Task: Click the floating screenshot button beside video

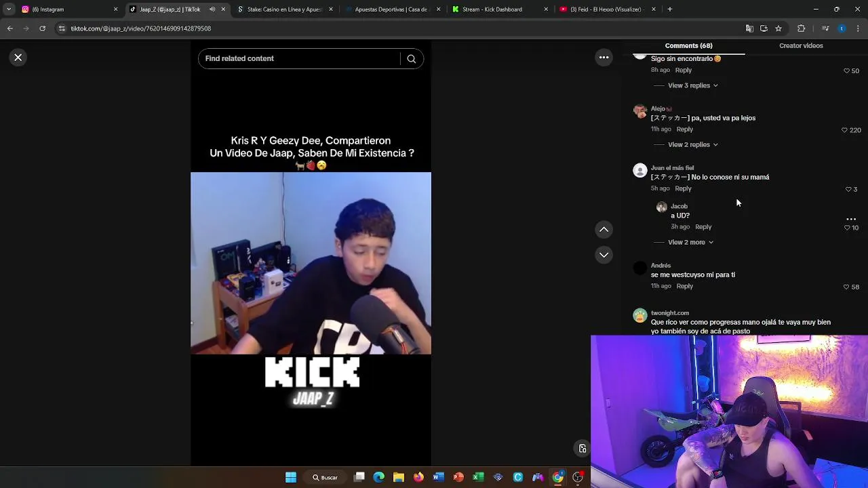Action: tap(582, 449)
